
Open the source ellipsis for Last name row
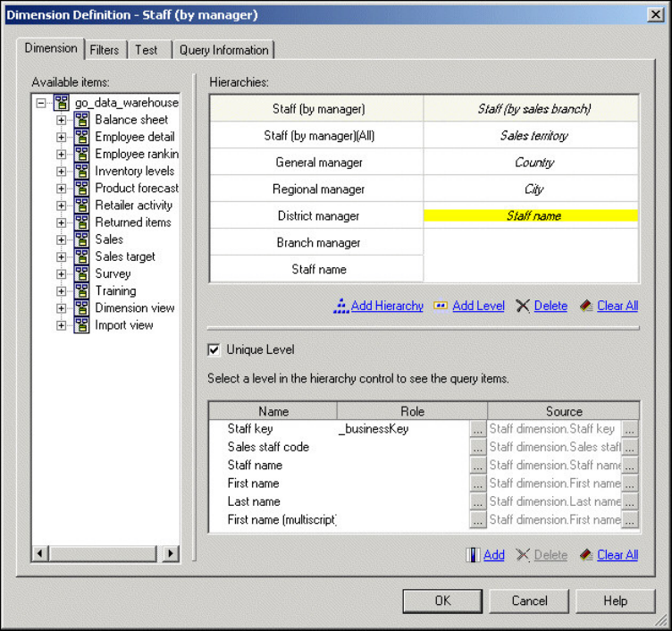point(630,501)
